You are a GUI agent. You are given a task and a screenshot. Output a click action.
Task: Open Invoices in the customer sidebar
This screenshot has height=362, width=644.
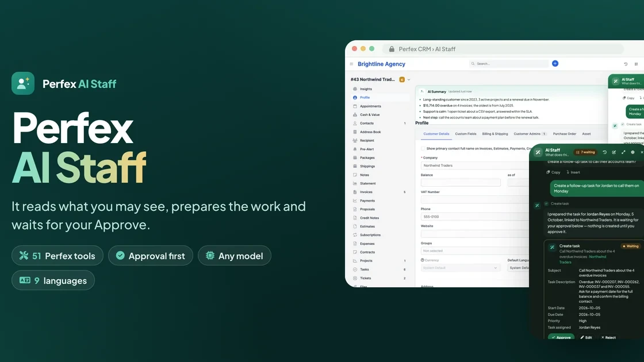tap(380, 192)
